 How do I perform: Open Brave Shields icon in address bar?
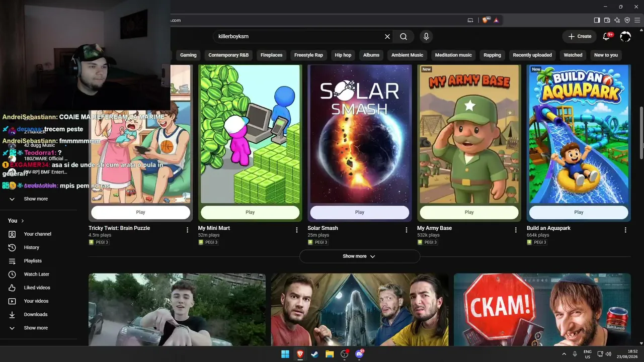tap(486, 20)
